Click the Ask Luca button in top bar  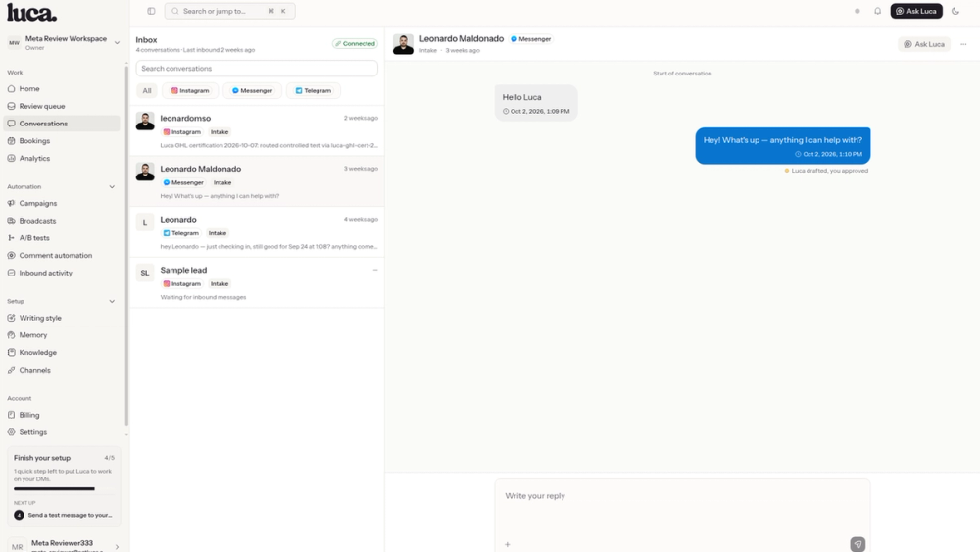pos(916,11)
